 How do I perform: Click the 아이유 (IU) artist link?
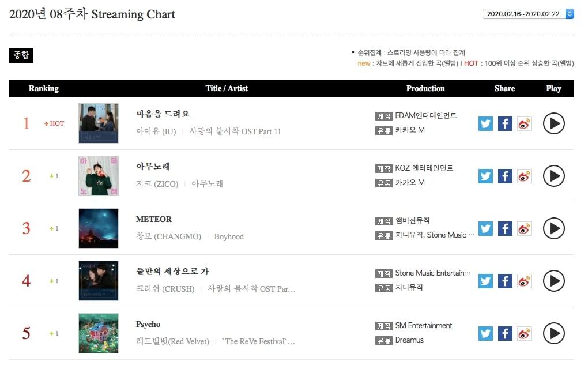click(x=156, y=131)
